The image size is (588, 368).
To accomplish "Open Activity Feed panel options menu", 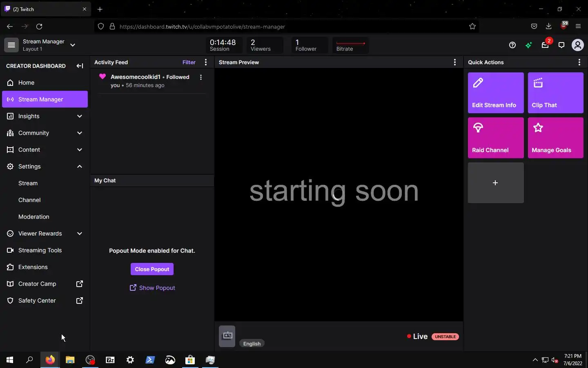I will (206, 62).
